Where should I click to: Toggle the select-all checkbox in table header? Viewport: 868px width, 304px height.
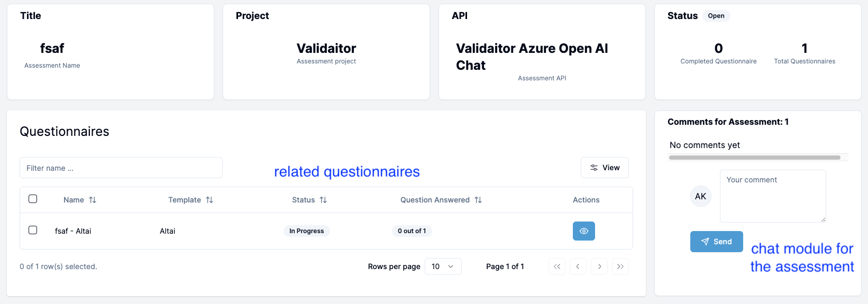(33, 199)
